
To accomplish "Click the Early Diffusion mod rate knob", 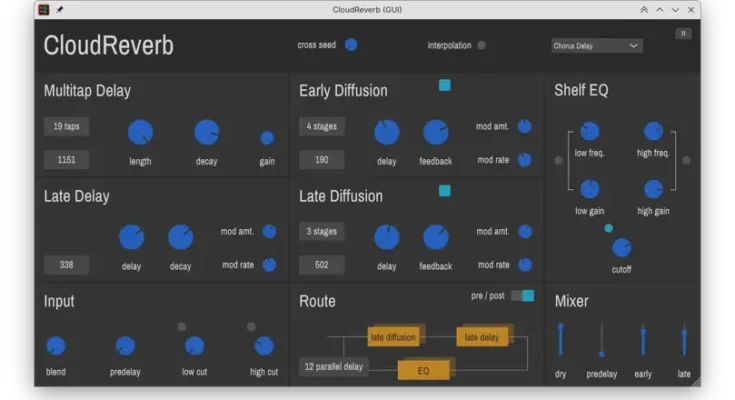I will [525, 159].
